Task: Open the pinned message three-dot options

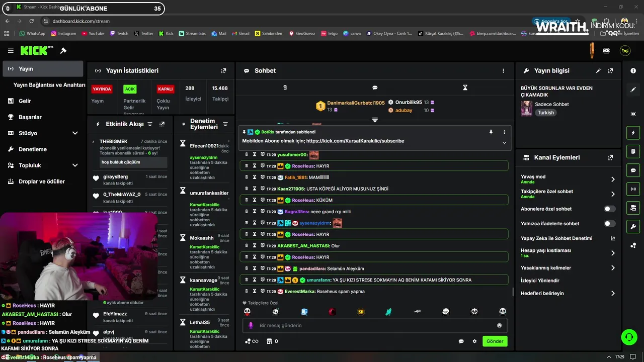Action: (x=504, y=132)
